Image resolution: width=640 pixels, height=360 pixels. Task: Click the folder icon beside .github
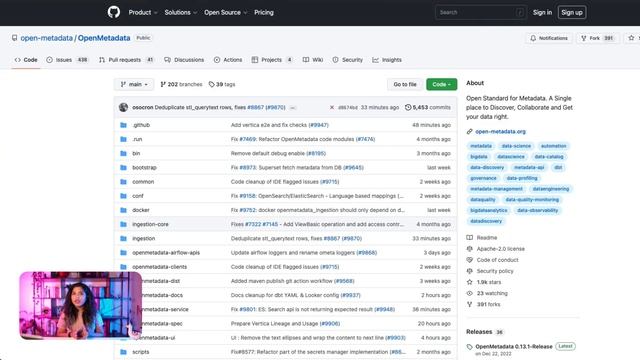tap(123, 125)
